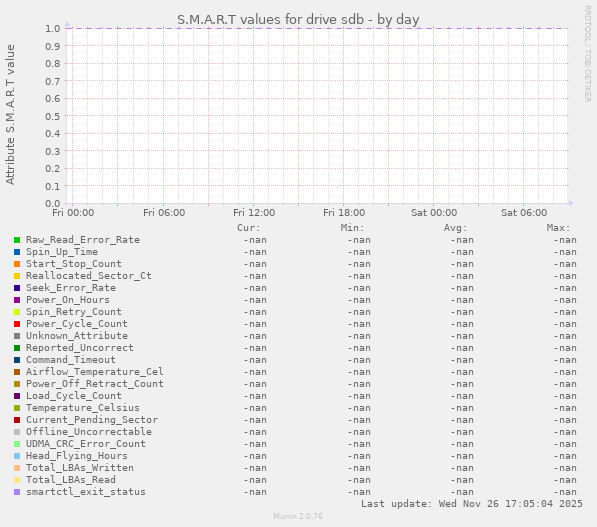Click the 1.0 y-axis tick label
597x527 pixels.
pyautogui.click(x=53, y=29)
